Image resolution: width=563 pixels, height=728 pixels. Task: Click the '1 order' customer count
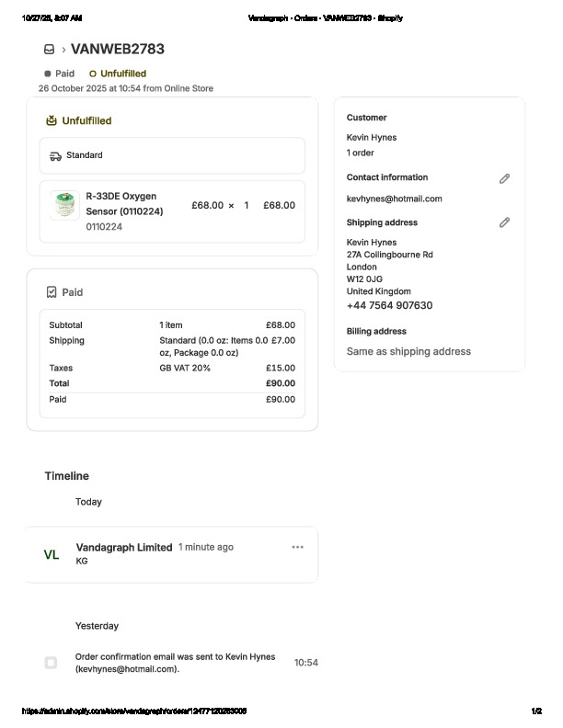(360, 153)
